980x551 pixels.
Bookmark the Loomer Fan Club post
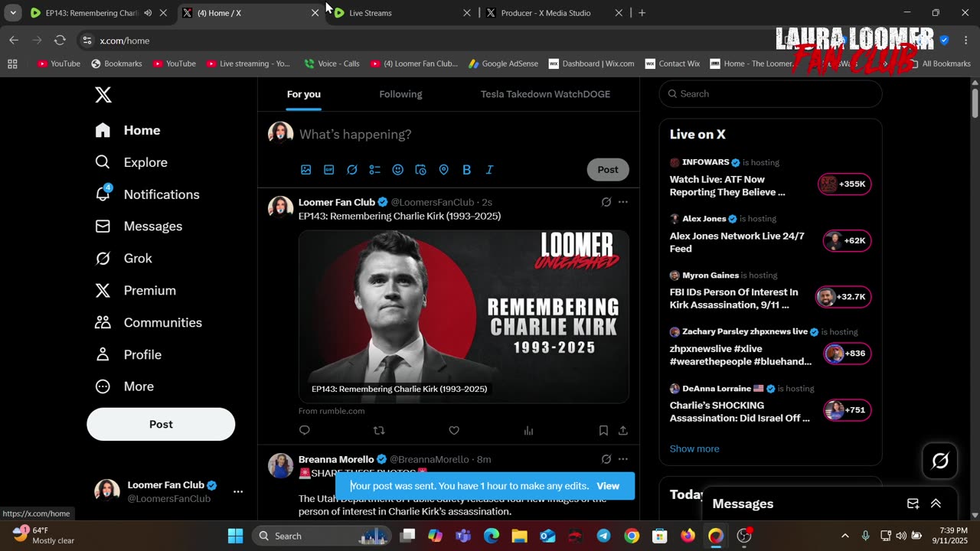click(x=603, y=431)
